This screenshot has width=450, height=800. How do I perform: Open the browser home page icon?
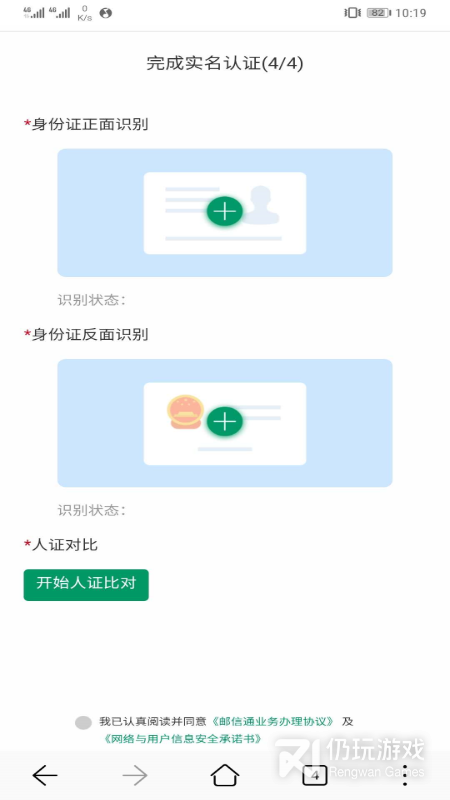pyautogui.click(x=225, y=775)
